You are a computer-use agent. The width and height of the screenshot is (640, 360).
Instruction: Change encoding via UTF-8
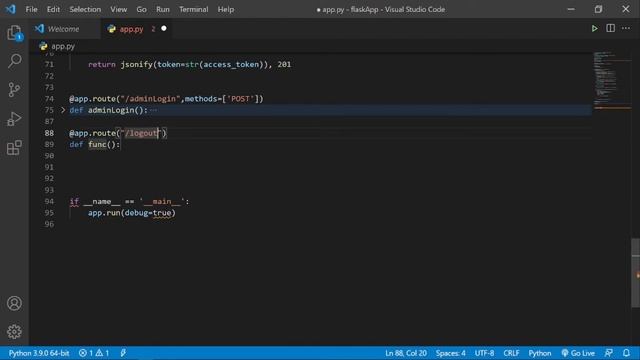point(484,353)
